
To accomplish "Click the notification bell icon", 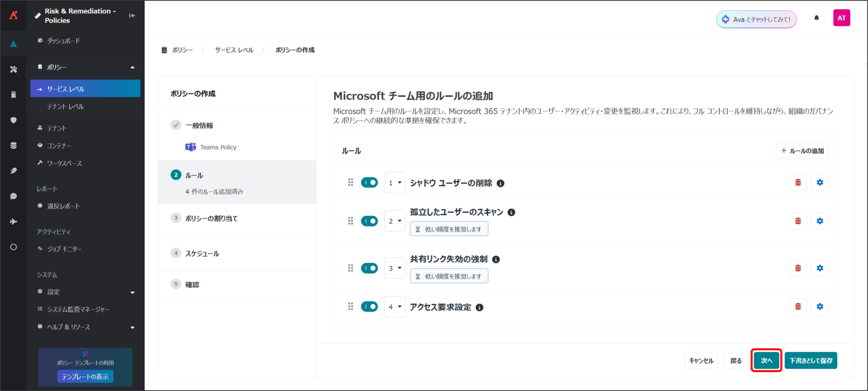I will pyautogui.click(x=816, y=18).
